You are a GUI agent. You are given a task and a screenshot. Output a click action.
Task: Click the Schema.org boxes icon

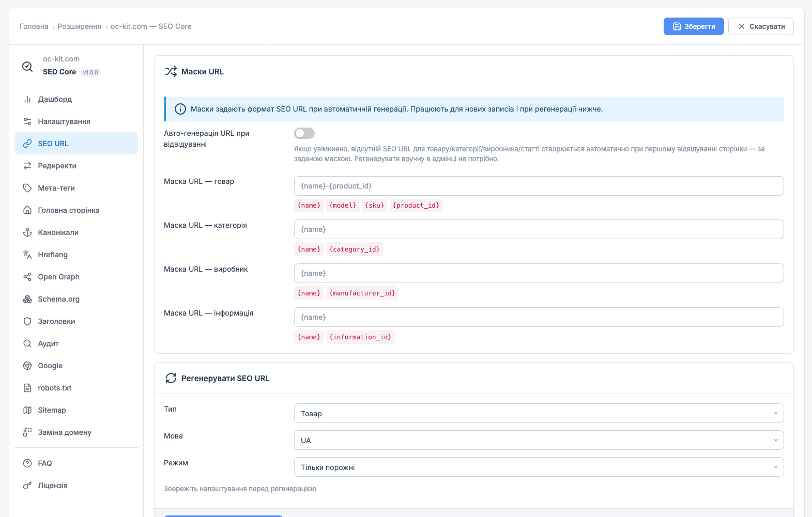tap(27, 299)
